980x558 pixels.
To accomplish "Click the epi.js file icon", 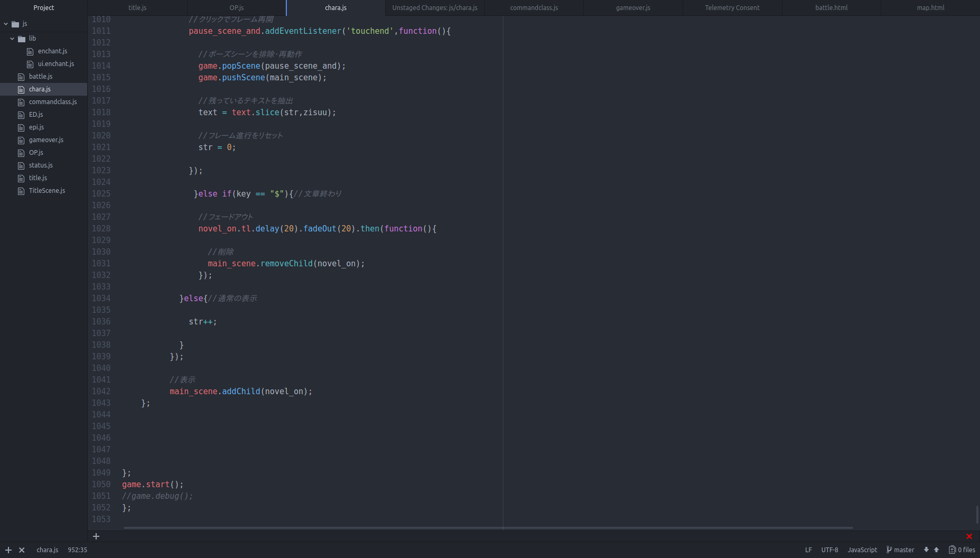I will [x=21, y=127].
